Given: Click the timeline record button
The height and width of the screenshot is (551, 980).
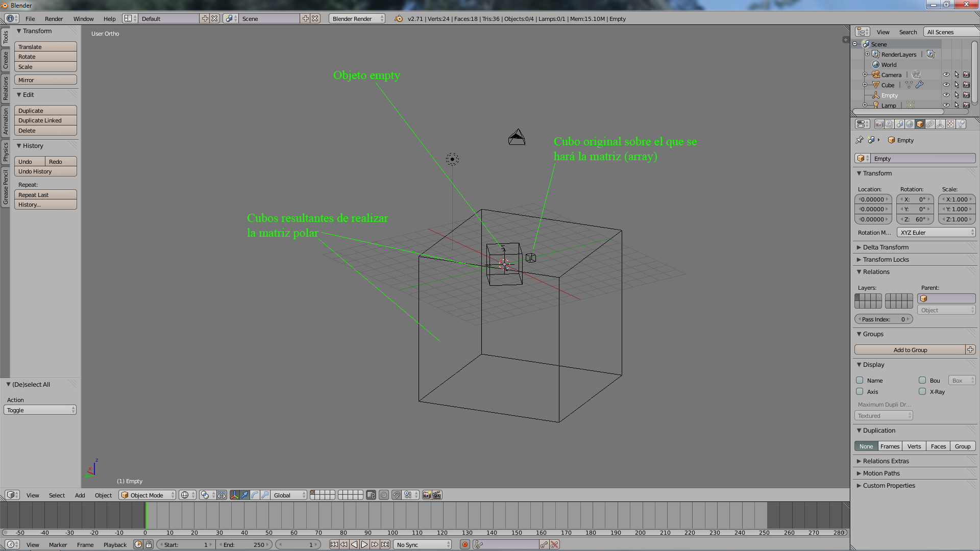Looking at the screenshot, I should pyautogui.click(x=464, y=544).
